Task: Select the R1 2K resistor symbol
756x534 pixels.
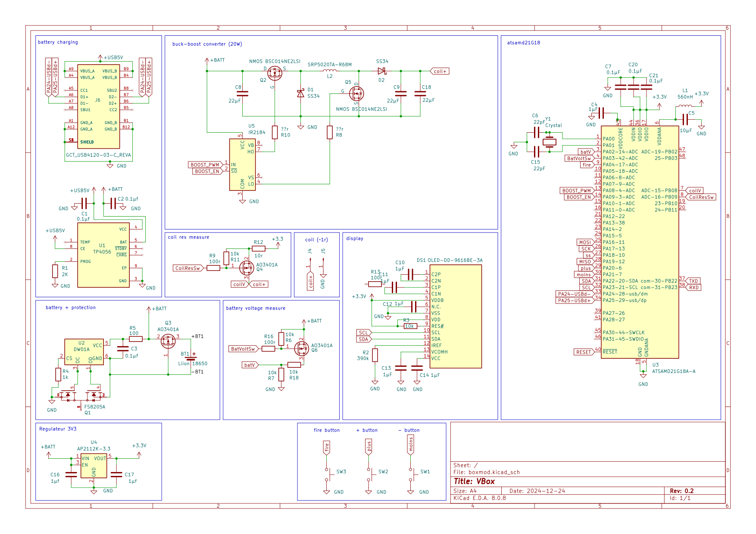Action: [55, 271]
